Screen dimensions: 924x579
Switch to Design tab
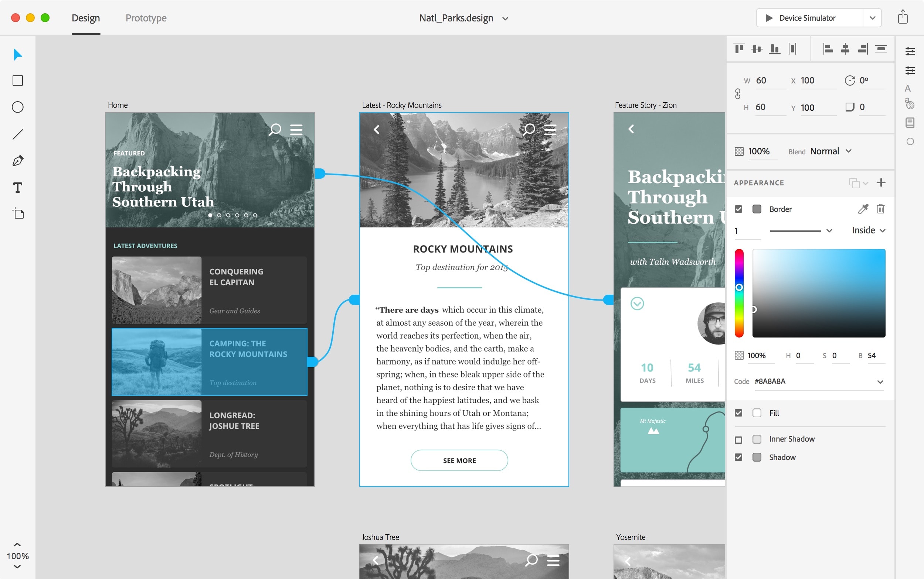(86, 18)
